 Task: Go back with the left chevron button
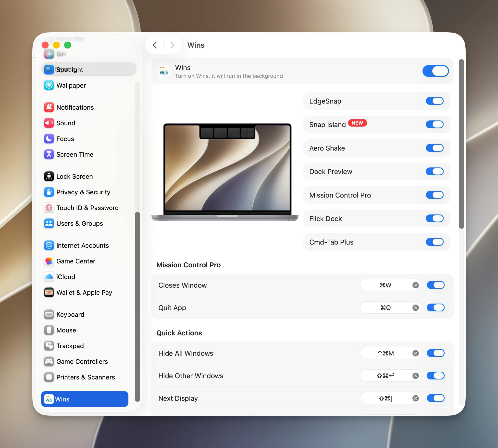pyautogui.click(x=155, y=45)
